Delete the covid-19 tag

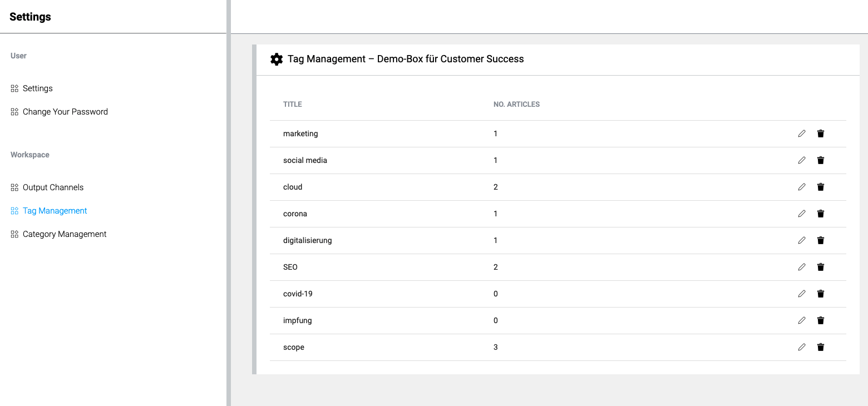820,294
